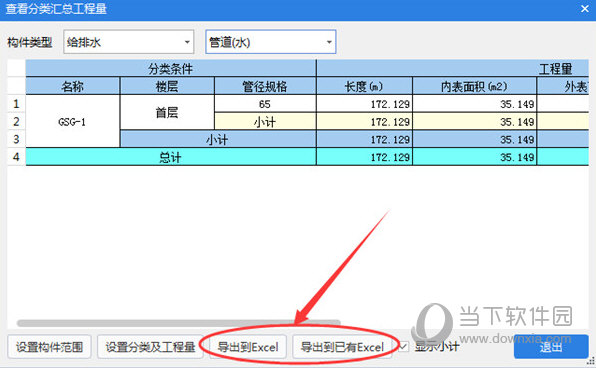Open the 管道(水) dropdown
The height and width of the screenshot is (368, 596).
pyautogui.click(x=271, y=42)
